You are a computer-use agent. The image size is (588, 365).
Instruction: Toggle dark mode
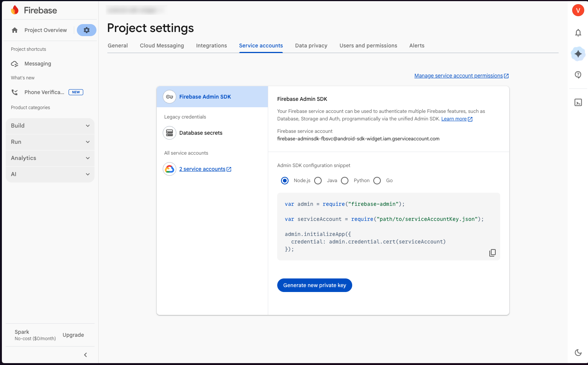[578, 353]
